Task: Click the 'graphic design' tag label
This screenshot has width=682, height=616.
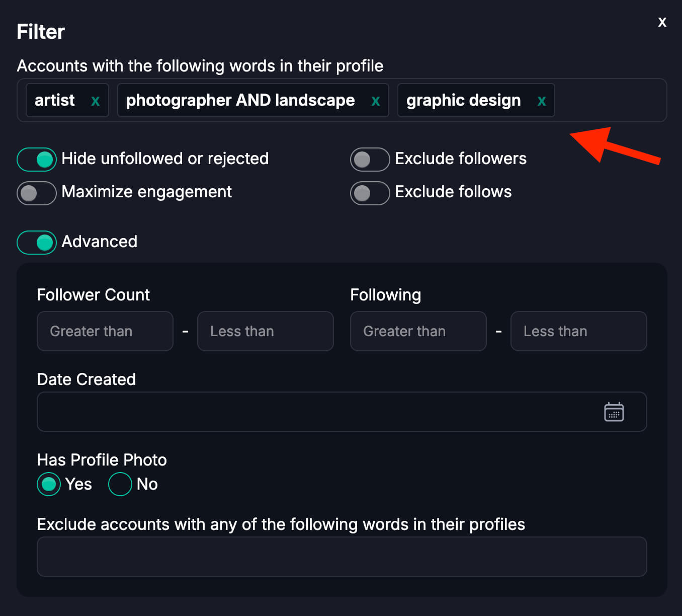Action: click(463, 101)
